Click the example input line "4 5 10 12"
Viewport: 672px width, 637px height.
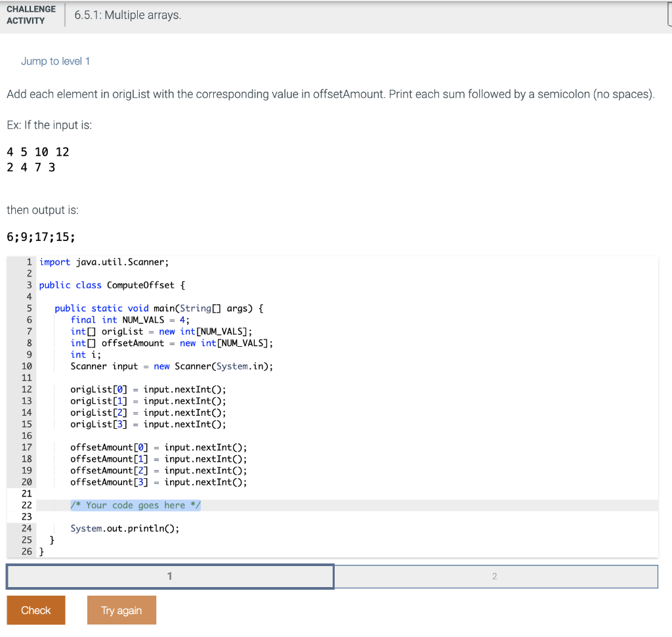coord(37,152)
